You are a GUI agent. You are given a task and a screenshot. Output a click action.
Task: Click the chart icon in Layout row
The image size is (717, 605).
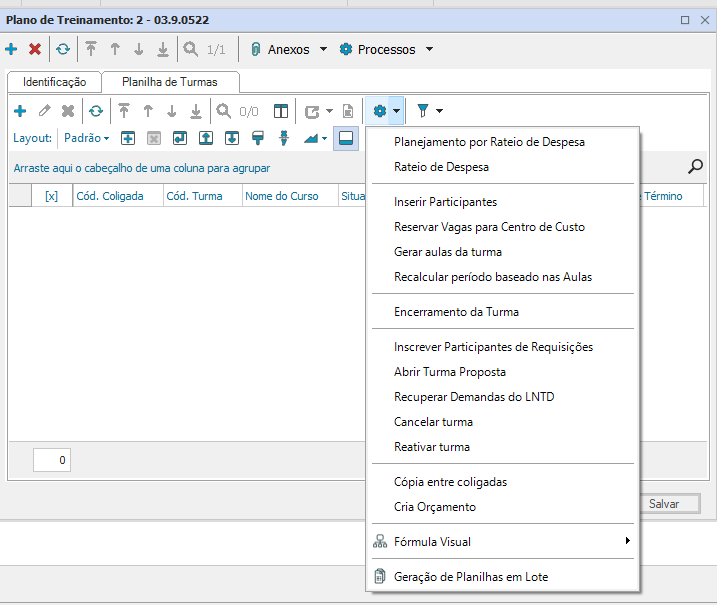(x=311, y=138)
